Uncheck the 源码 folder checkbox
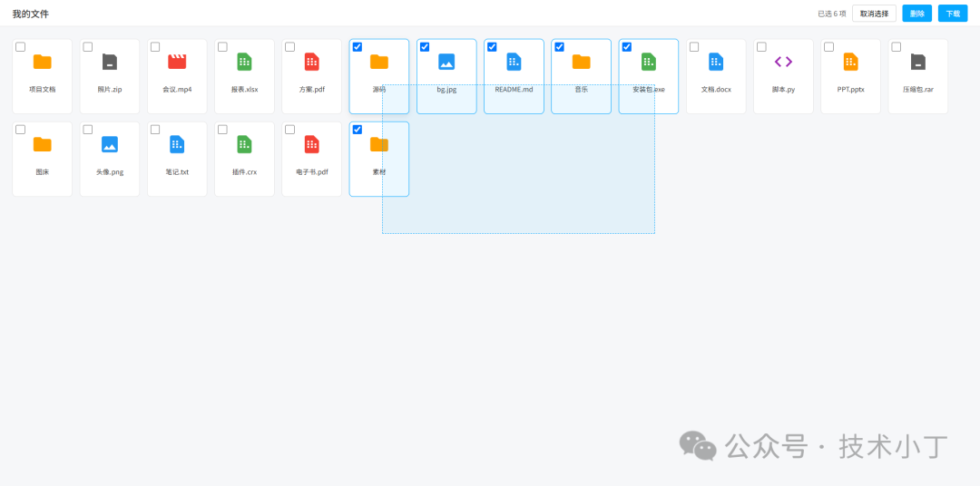Viewport: 980px width, 486px height. (358, 47)
